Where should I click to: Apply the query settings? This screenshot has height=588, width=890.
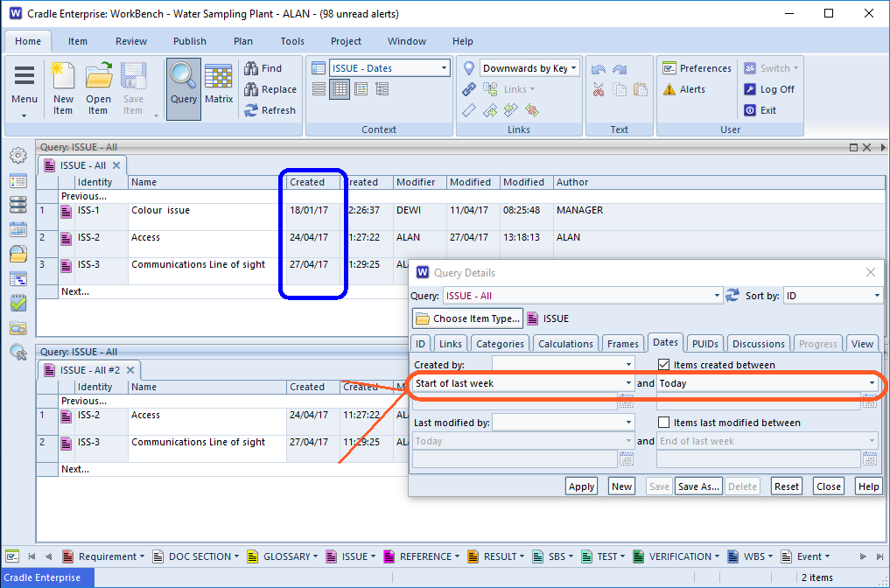581,486
